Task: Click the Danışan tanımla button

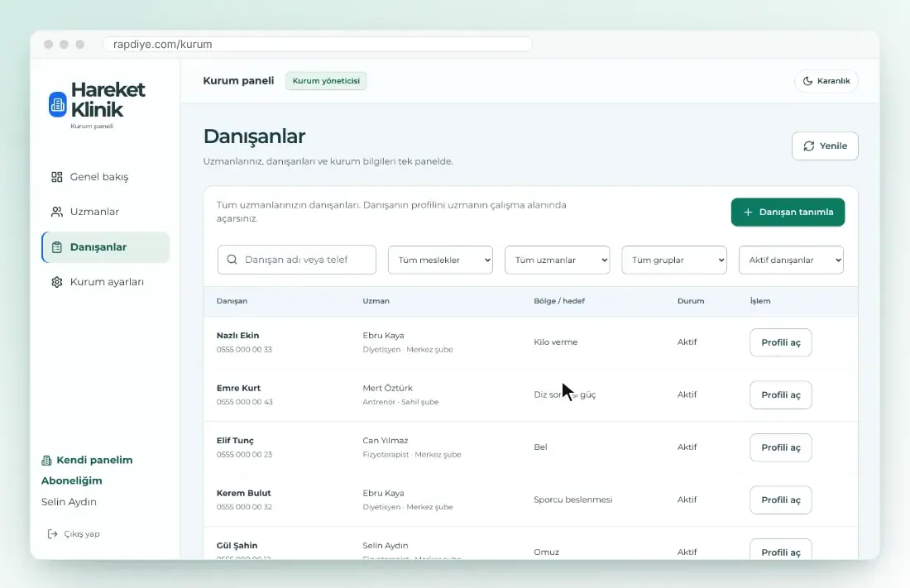Action: [x=788, y=213]
